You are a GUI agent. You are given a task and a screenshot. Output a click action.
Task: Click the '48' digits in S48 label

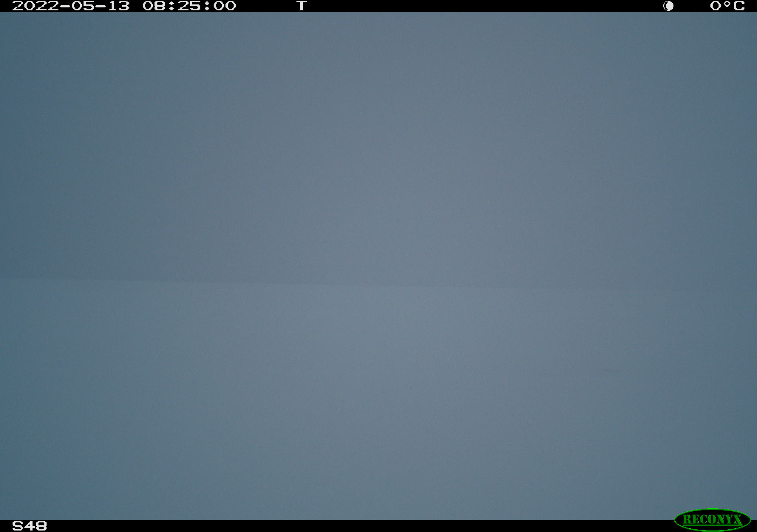(x=36, y=526)
